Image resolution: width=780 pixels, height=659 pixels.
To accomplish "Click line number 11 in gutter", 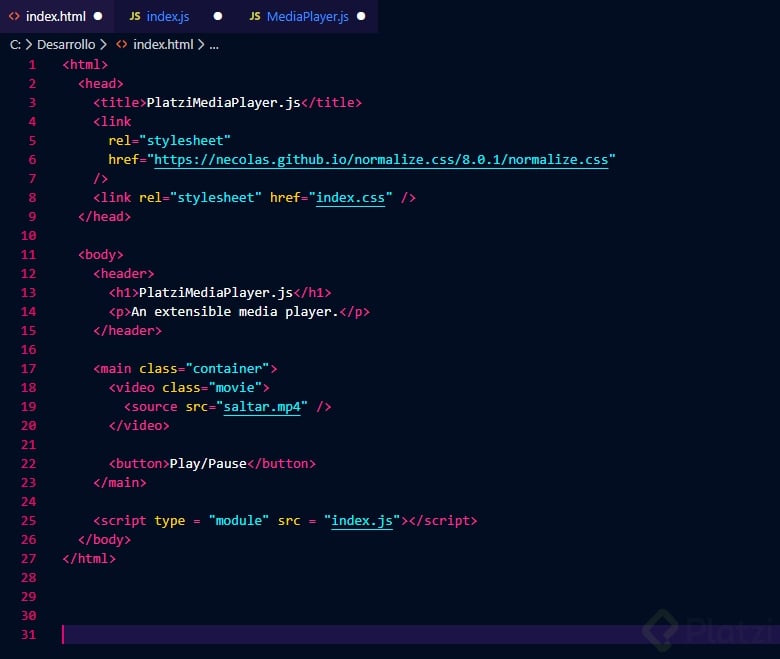I will [28, 255].
